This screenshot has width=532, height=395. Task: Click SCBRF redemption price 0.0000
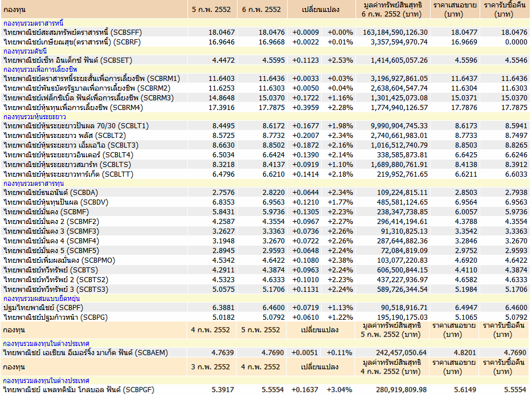pyautogui.click(x=516, y=42)
